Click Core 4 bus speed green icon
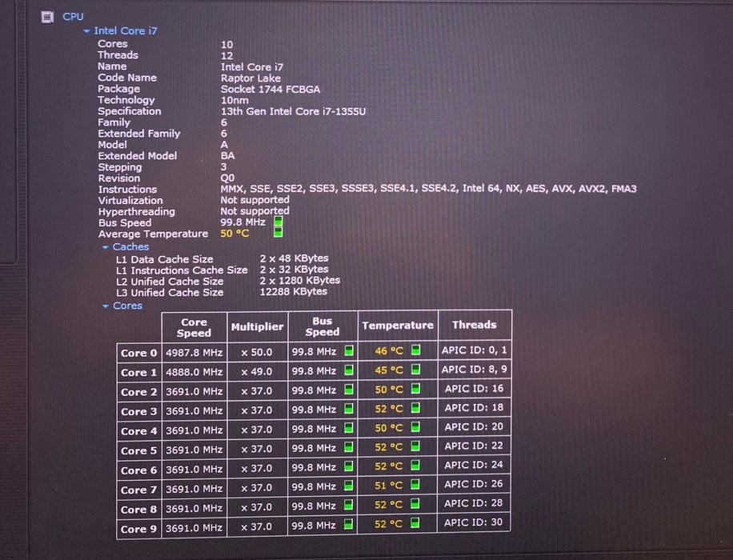Screen dimensions: 733x560 coord(349,428)
